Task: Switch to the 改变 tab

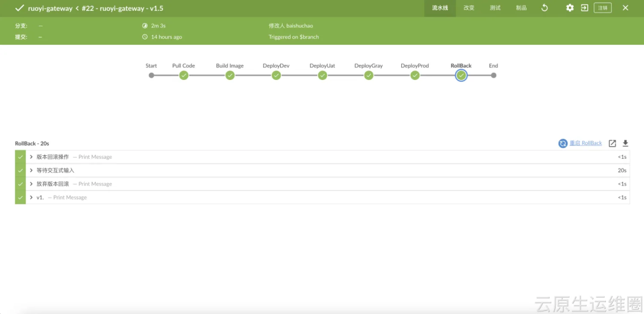Action: (469, 8)
